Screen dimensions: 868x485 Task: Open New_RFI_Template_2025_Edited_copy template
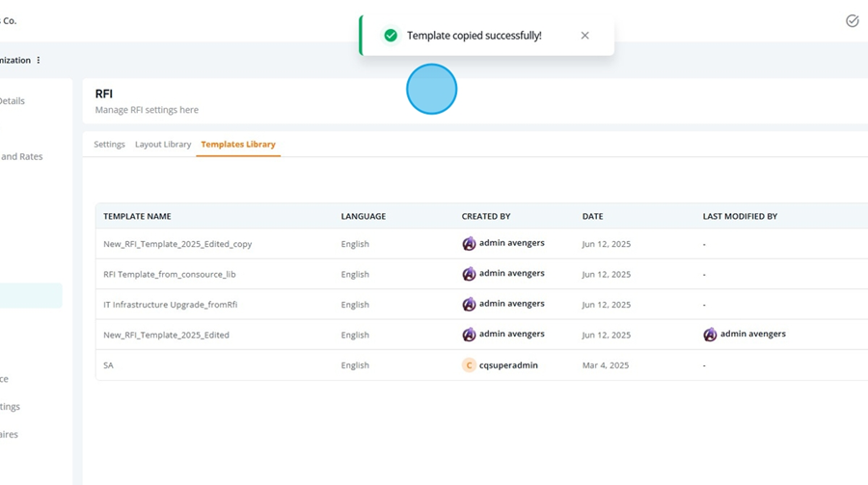pyautogui.click(x=177, y=244)
